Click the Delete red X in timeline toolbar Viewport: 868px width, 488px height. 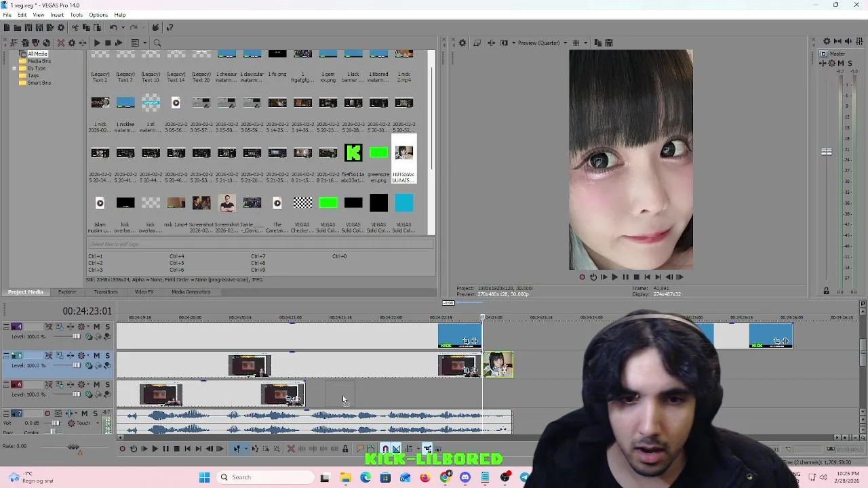point(291,448)
